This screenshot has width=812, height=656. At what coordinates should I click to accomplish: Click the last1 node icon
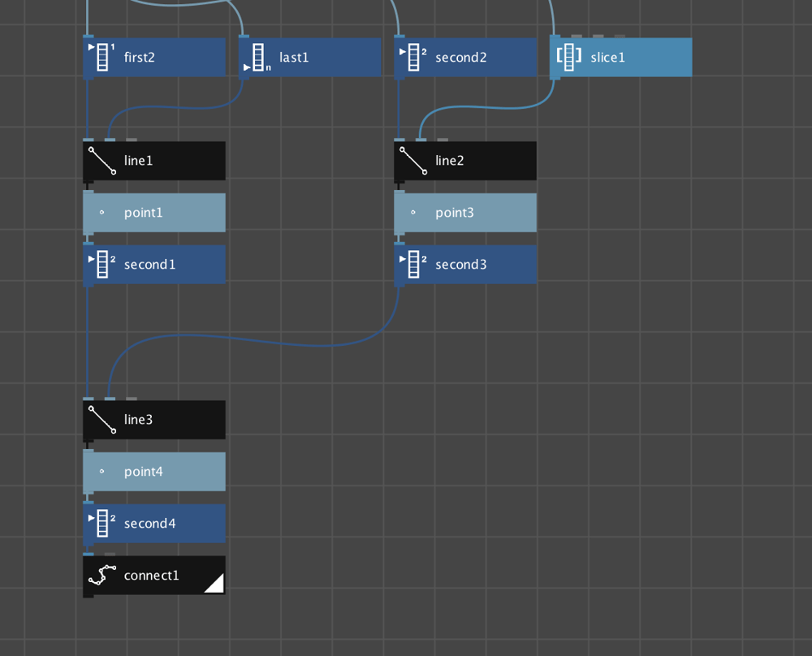click(257, 57)
